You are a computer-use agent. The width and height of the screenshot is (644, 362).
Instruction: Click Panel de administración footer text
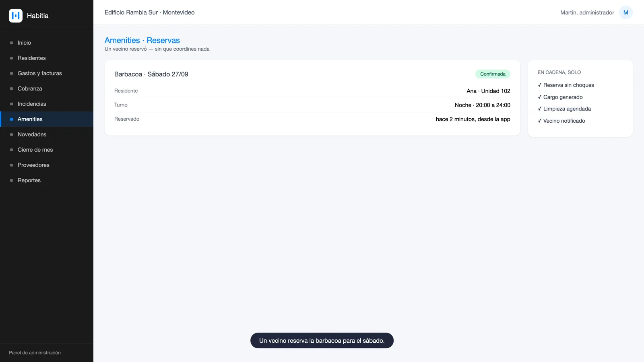35,353
